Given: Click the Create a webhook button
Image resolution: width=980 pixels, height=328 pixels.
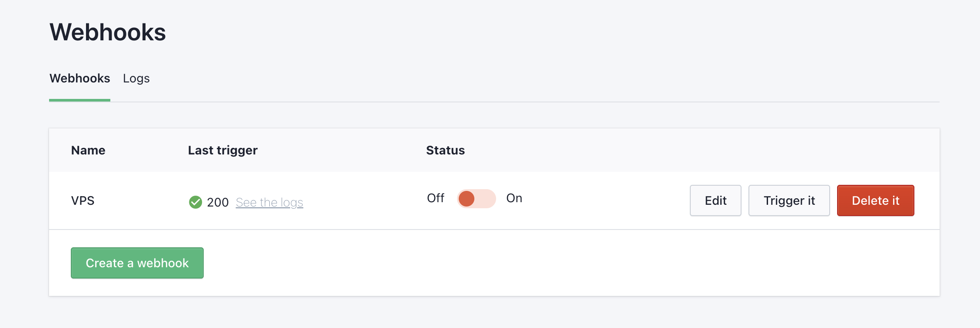Looking at the screenshot, I should (x=137, y=263).
